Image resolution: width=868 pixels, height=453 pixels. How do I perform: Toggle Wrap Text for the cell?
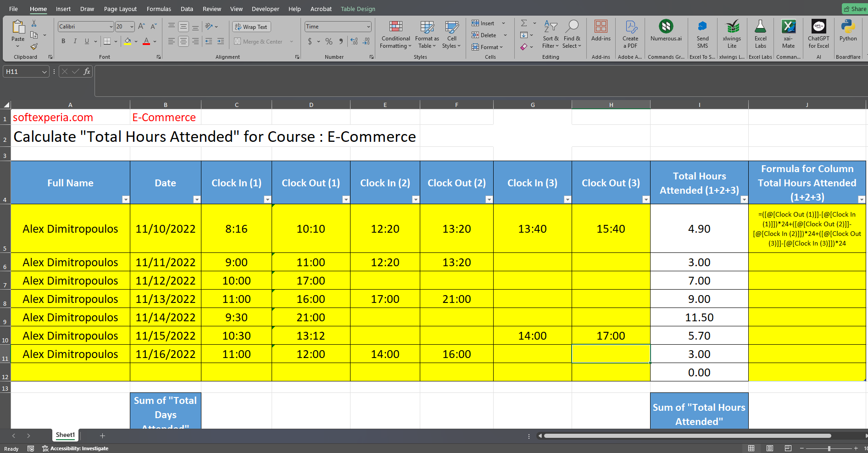coord(251,27)
